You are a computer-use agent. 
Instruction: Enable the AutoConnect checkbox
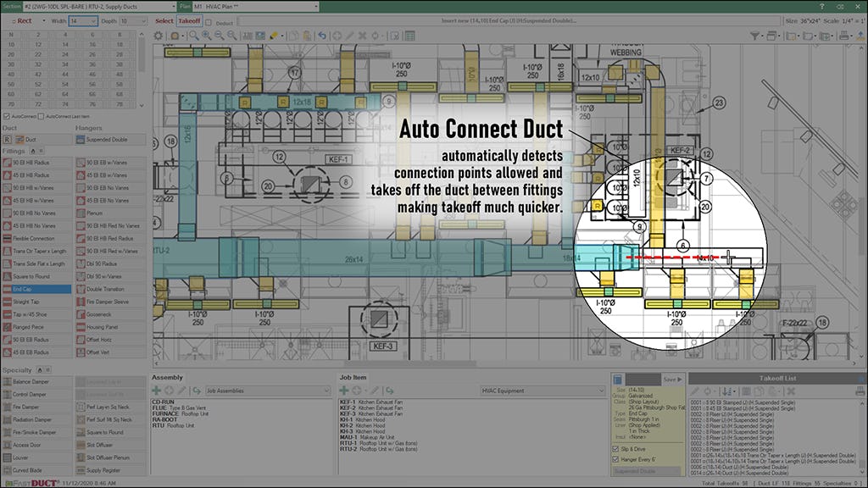(x=7, y=116)
